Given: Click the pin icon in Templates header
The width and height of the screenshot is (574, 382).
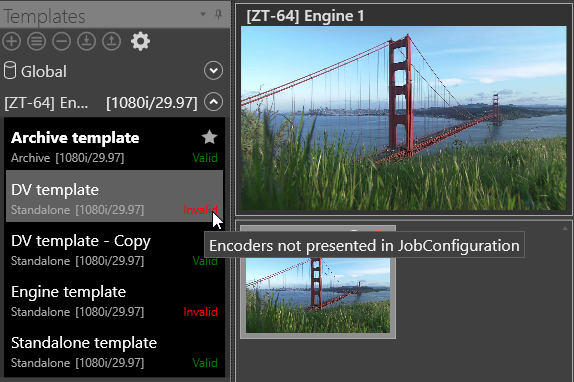Looking at the screenshot, I should [218, 14].
